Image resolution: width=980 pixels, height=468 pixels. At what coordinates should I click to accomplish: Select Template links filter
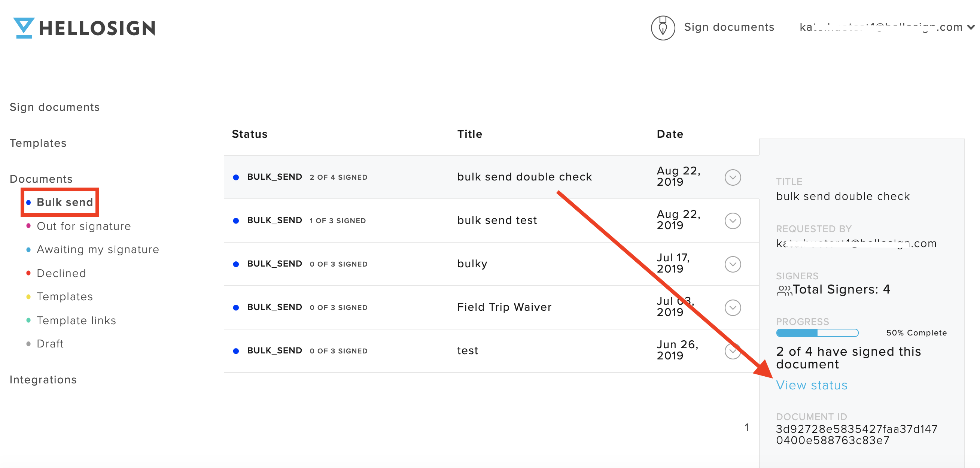point(71,320)
